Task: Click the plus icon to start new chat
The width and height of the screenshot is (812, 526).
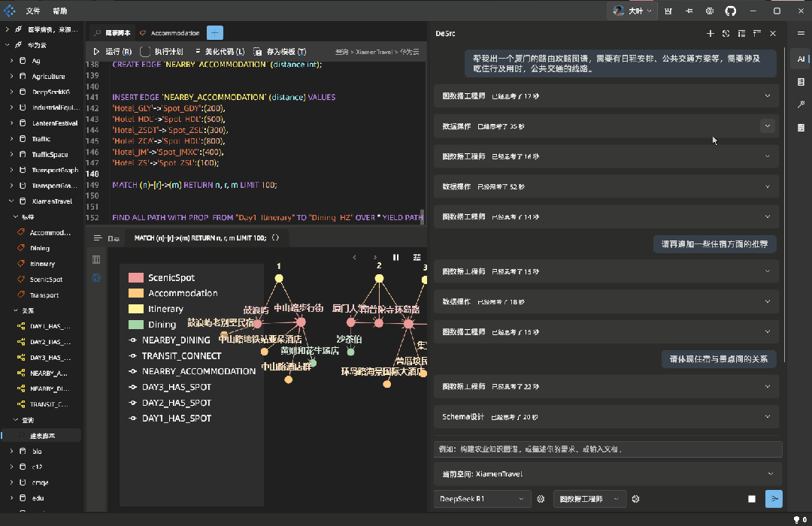Action: (x=710, y=33)
